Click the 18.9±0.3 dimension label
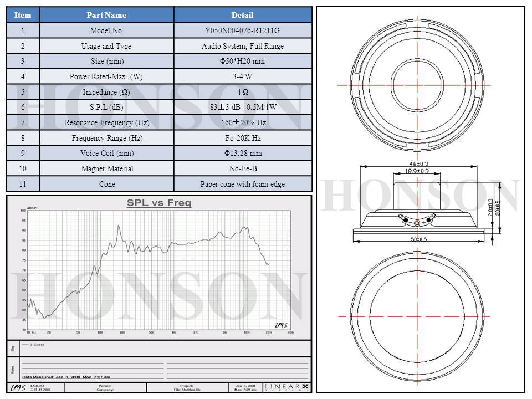 (x=417, y=172)
